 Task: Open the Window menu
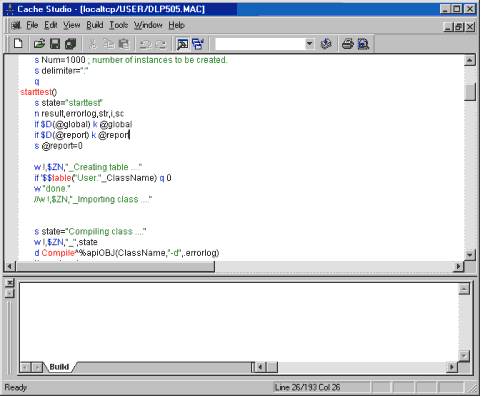[x=148, y=25]
